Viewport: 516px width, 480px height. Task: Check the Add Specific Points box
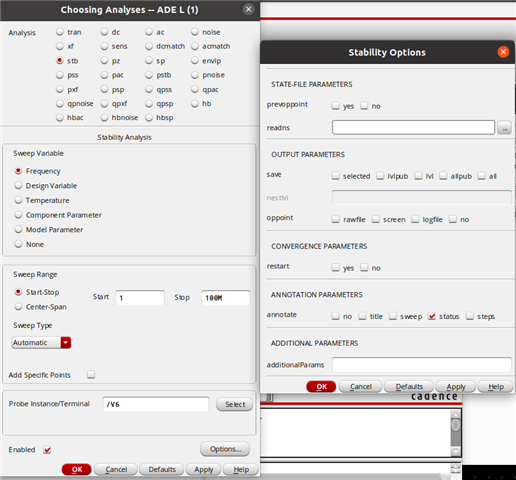point(91,375)
